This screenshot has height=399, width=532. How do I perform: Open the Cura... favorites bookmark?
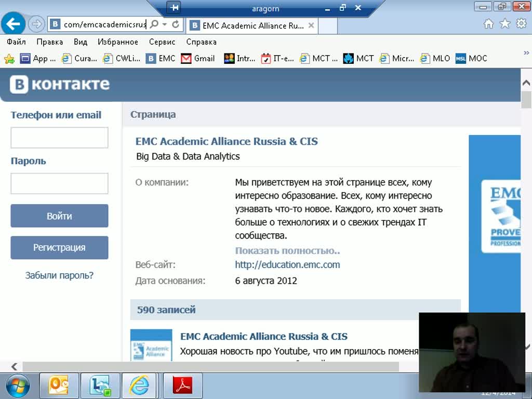79,58
